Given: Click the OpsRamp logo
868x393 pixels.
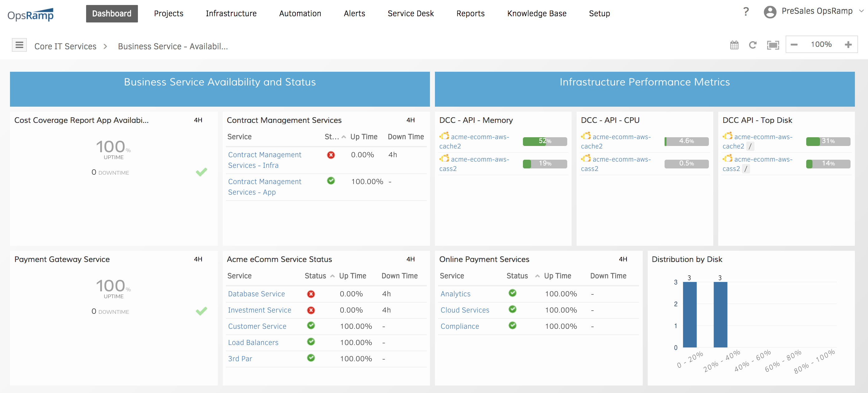Looking at the screenshot, I should (30, 14).
